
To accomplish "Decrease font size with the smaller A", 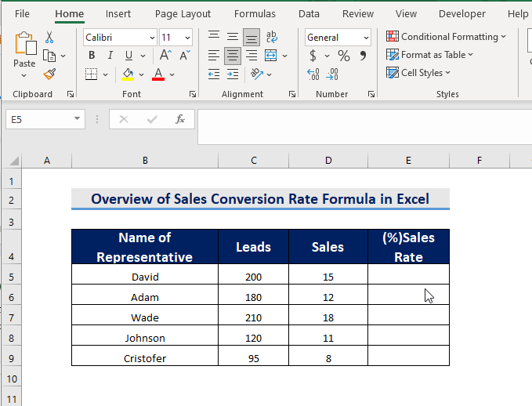I will [x=185, y=55].
